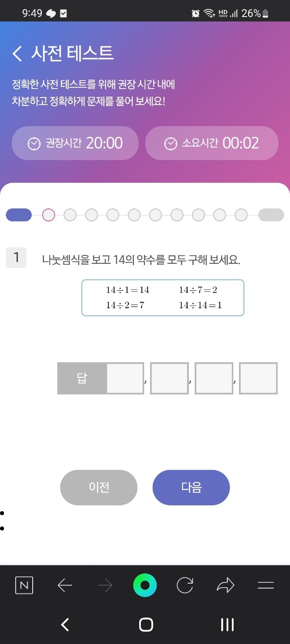The width and height of the screenshot is (290, 644).
Task: Tap the back chevron beside 사전 테스트
Action: [x=17, y=54]
